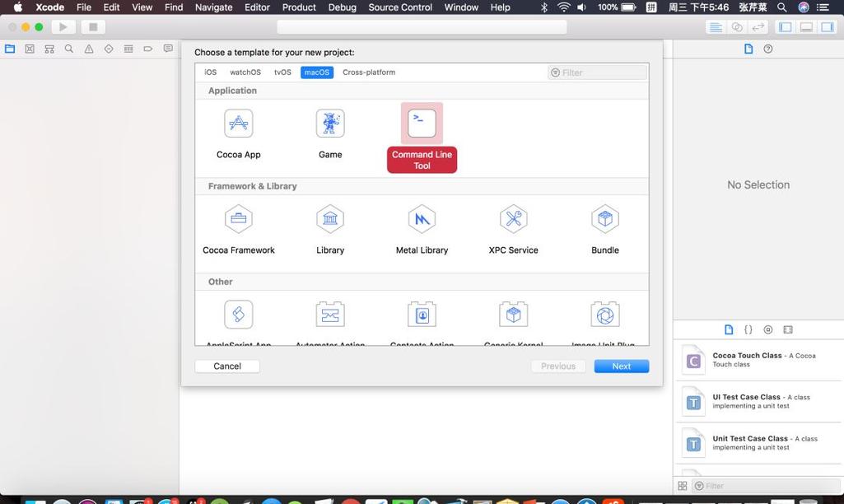This screenshot has height=504, width=844.
Task: Switch to Version editor
Action: [x=758, y=27]
